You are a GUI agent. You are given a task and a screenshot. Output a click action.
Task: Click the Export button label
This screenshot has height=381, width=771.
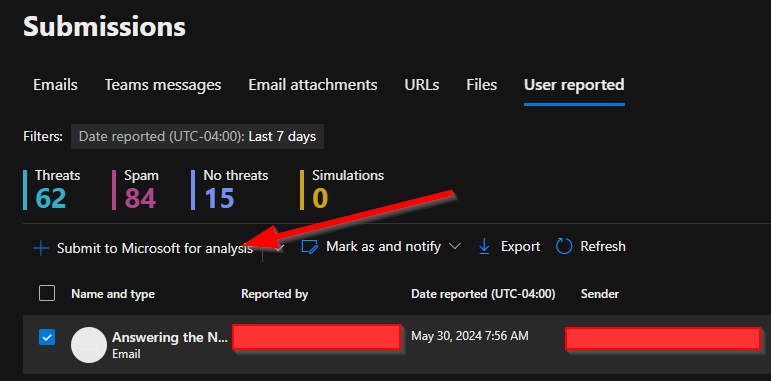coord(520,246)
